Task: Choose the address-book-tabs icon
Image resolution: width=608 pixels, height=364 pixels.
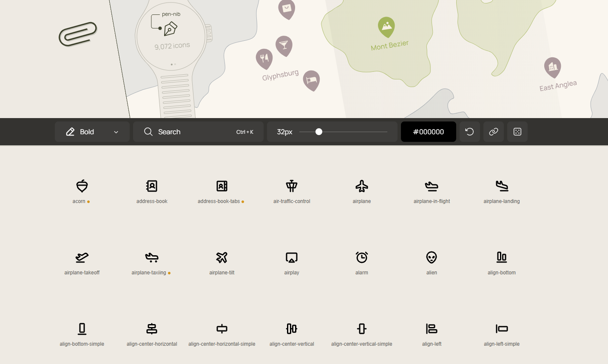Action: tap(222, 186)
